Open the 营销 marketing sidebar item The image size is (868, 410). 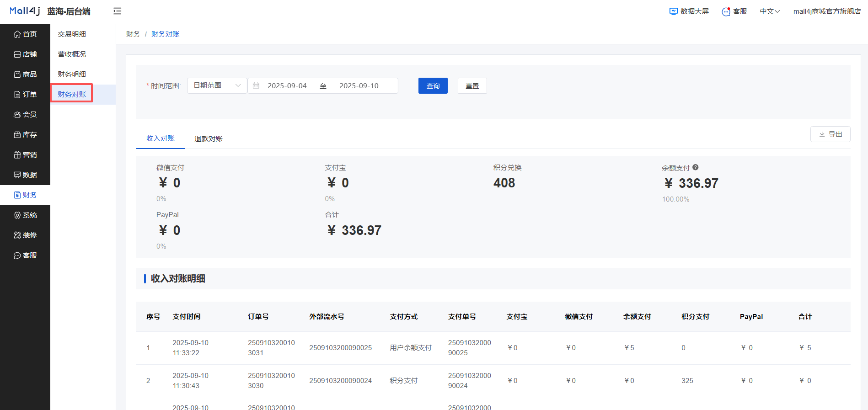coord(25,155)
